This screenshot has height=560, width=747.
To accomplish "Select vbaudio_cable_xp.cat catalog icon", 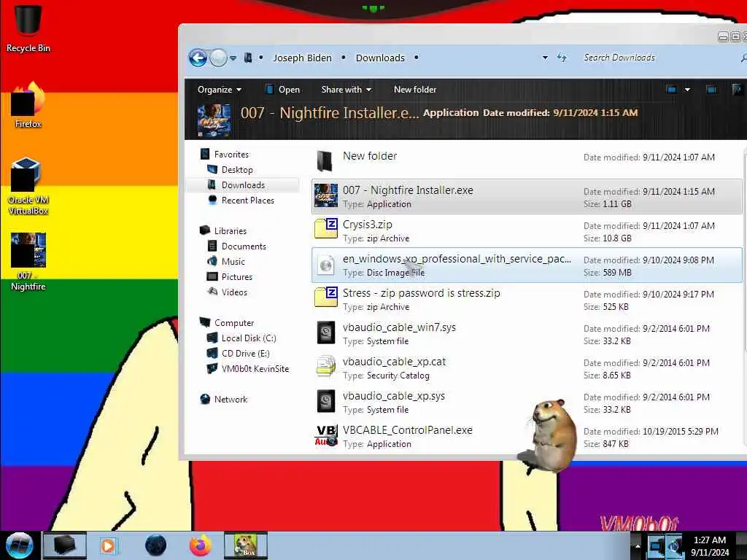I will coord(326,367).
